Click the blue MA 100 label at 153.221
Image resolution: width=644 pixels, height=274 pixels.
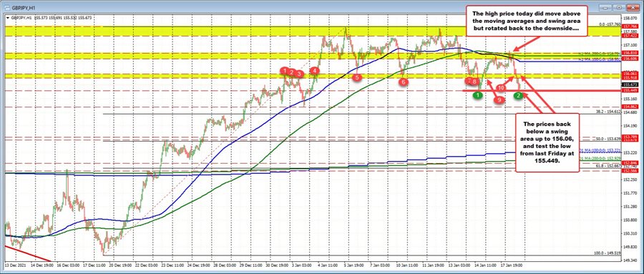(600, 151)
